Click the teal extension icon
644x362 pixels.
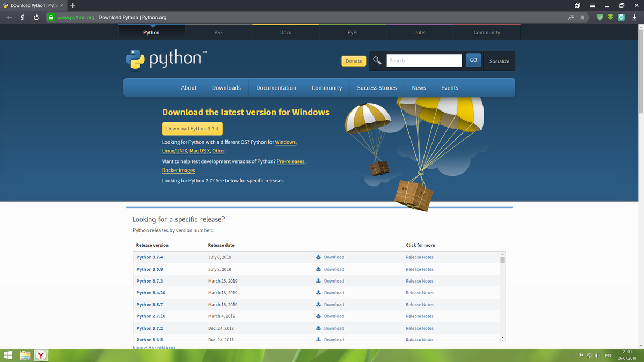click(621, 17)
